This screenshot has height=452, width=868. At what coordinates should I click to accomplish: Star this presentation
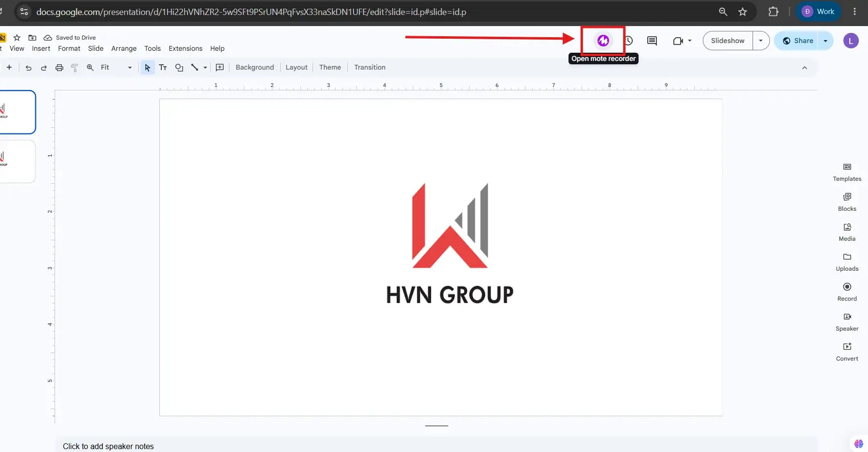[17, 38]
